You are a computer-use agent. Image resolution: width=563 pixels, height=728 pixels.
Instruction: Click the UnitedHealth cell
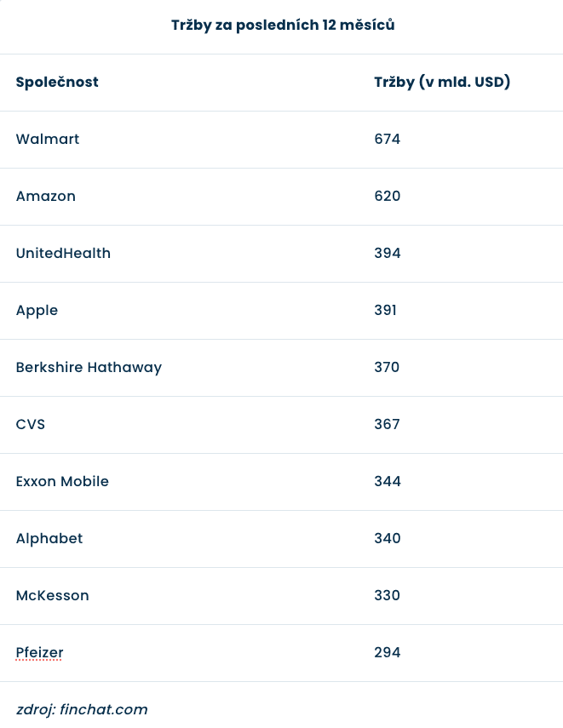pos(63,254)
